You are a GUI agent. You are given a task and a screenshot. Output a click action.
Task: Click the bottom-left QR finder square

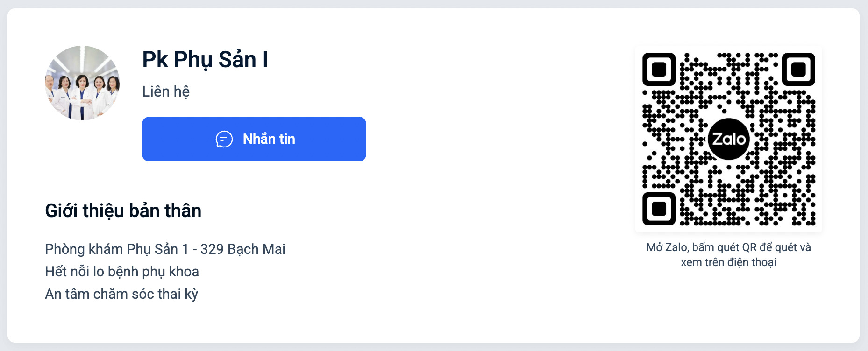tap(659, 209)
